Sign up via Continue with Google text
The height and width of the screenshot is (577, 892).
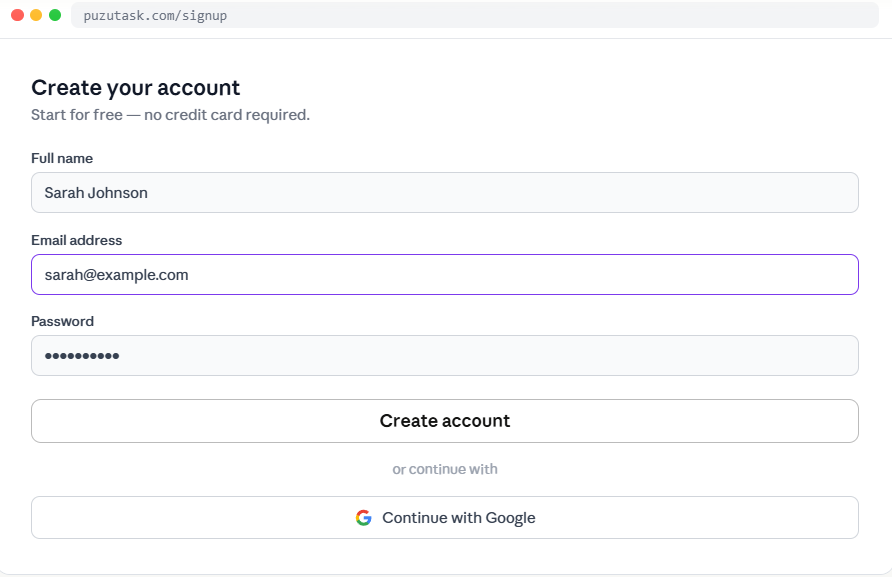pyautogui.click(x=458, y=518)
